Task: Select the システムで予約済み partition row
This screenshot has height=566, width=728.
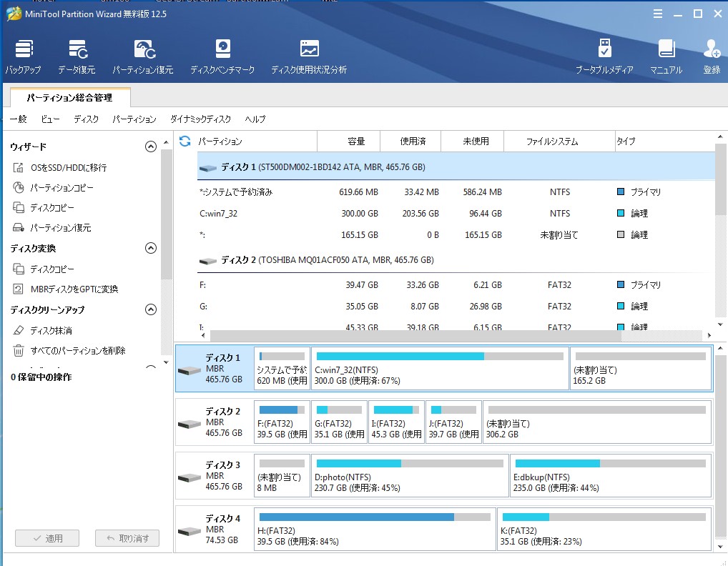Action: pos(456,192)
